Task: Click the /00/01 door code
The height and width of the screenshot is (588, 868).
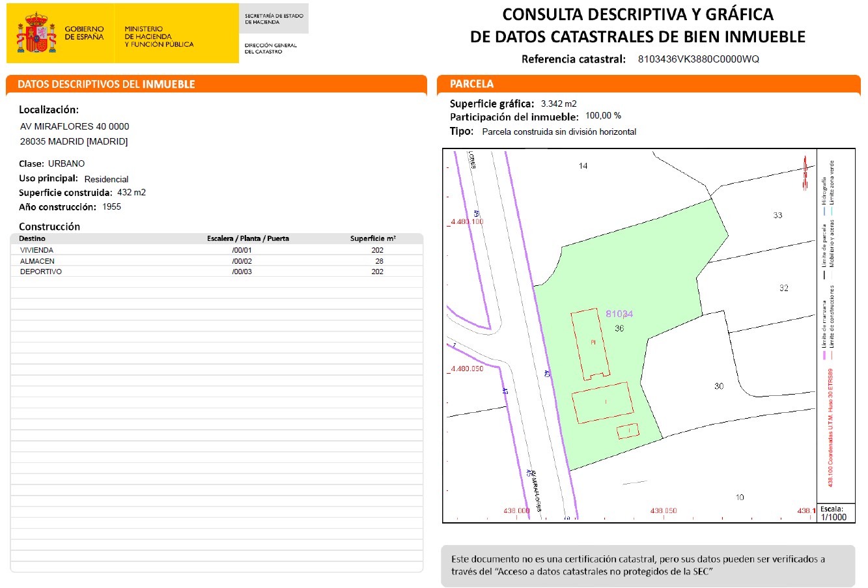Action: pos(242,250)
